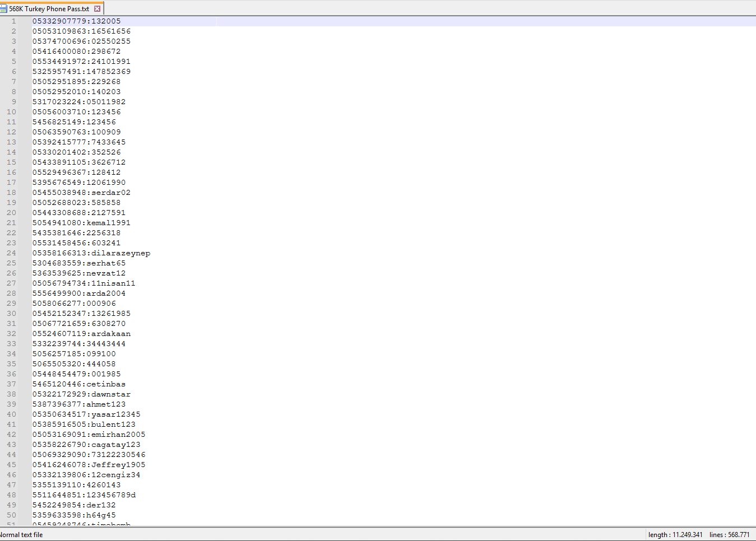Click line number 20 in the gutter
The image size is (756, 541).
click(11, 213)
